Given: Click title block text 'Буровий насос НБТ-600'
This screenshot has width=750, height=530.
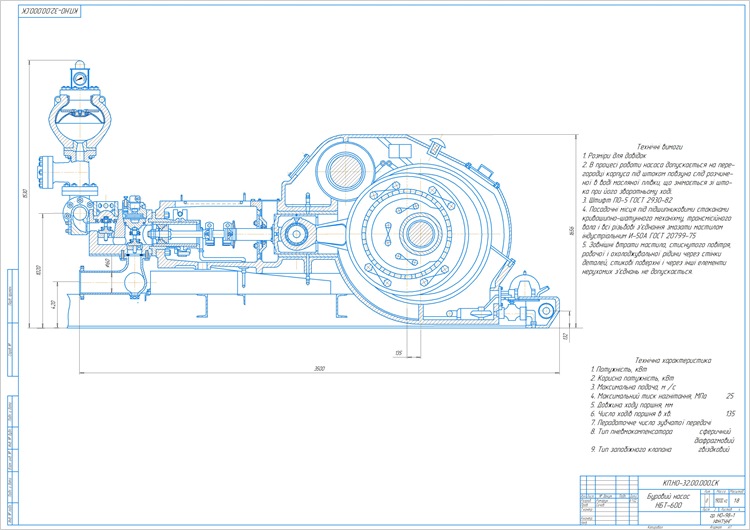Looking at the screenshot, I should tap(668, 501).
